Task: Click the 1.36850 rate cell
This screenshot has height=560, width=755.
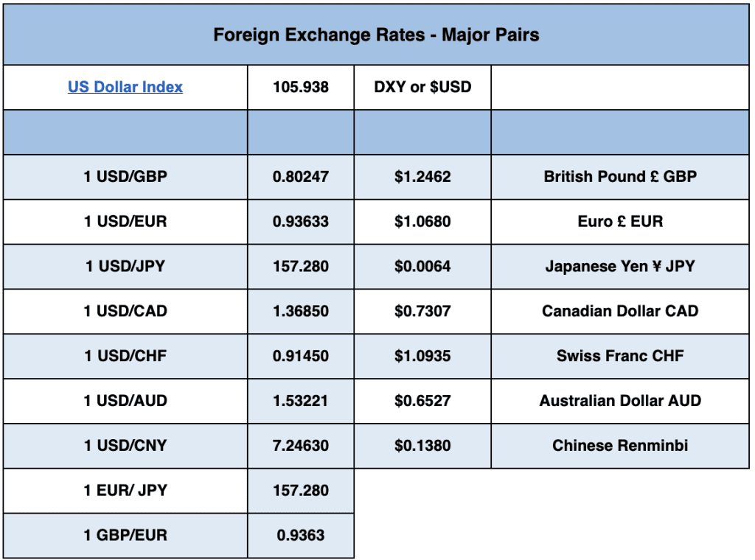Action: click(301, 311)
